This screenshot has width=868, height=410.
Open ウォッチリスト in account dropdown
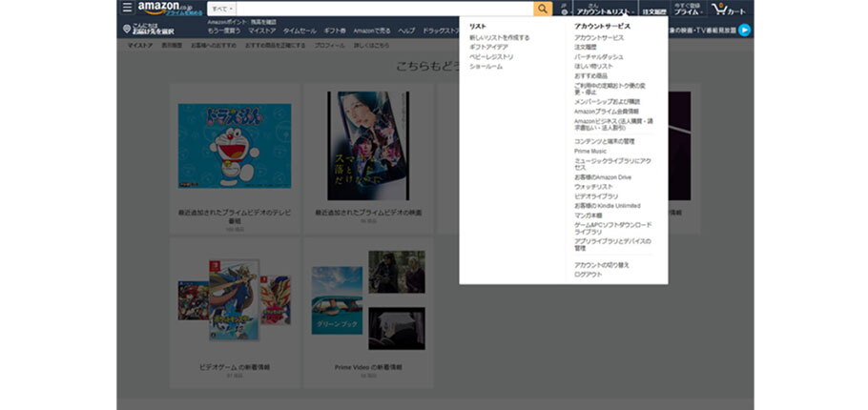coord(593,187)
